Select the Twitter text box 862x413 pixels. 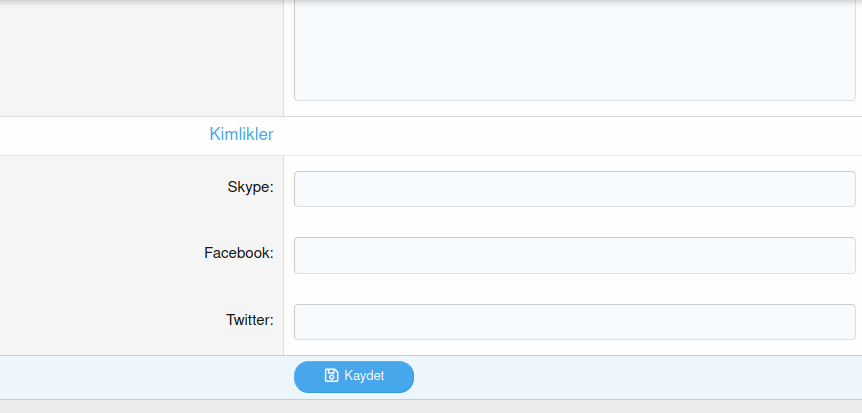tap(574, 322)
